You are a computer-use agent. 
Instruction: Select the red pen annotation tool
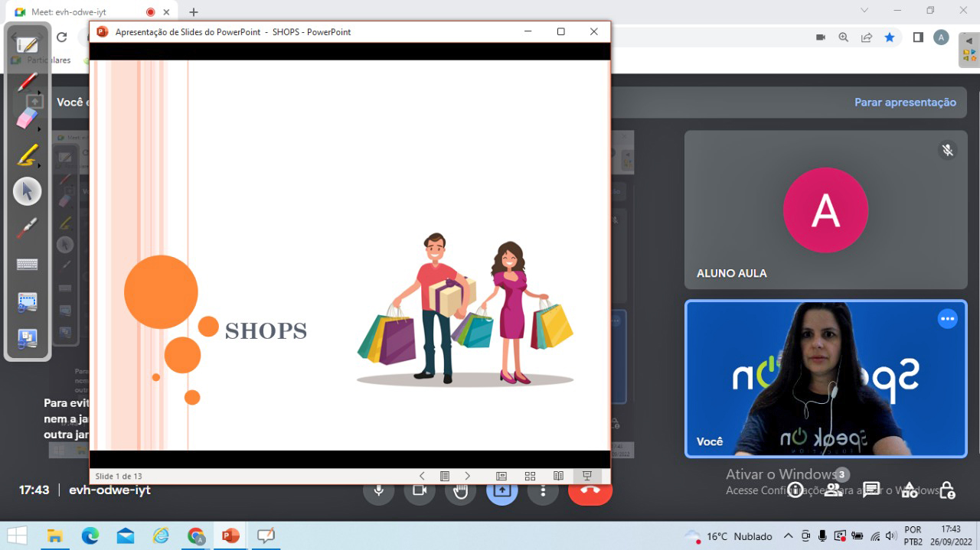click(x=28, y=81)
